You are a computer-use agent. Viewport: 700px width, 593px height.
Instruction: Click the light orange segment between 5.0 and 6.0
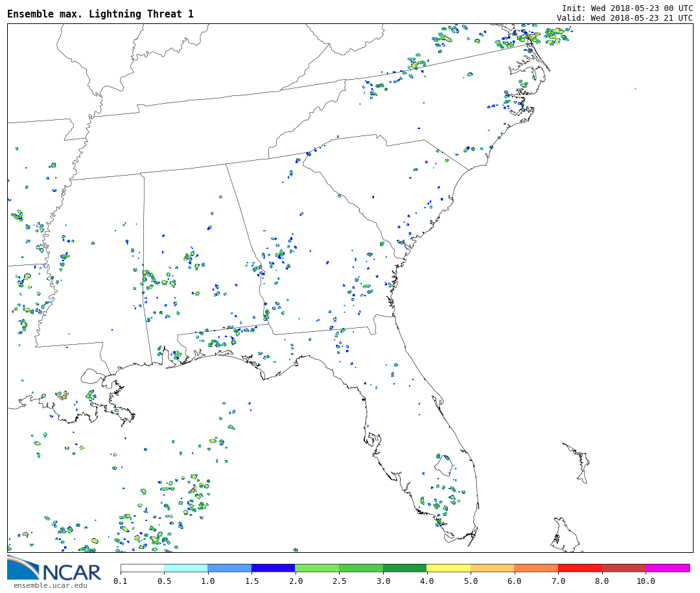click(492, 568)
